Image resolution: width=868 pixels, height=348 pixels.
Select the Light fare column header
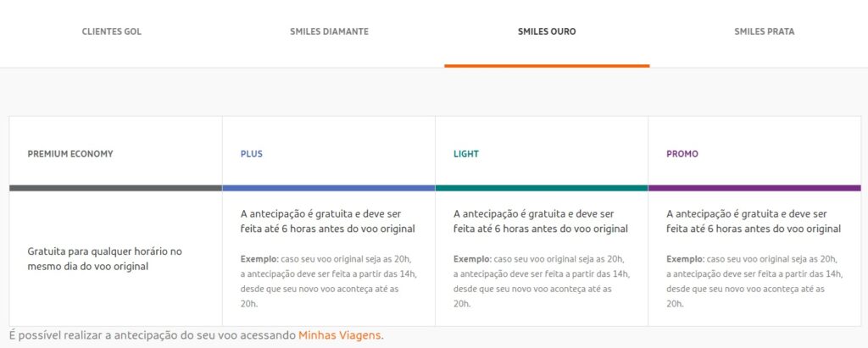click(466, 154)
